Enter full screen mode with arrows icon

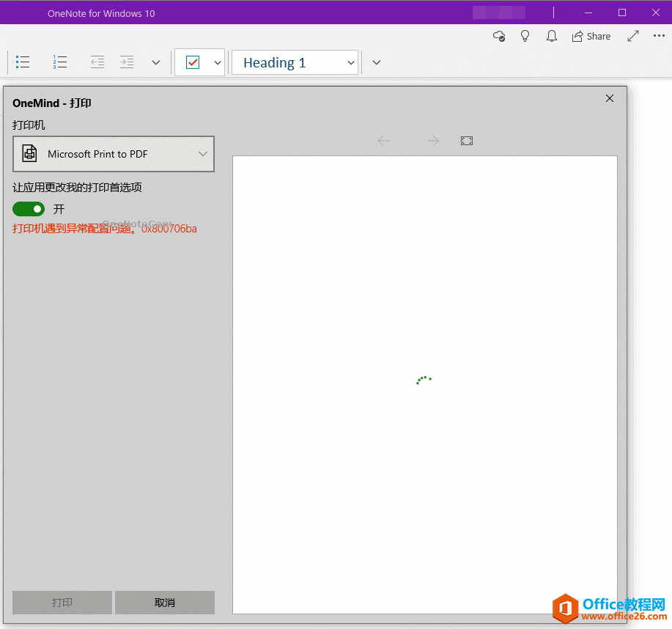point(633,36)
